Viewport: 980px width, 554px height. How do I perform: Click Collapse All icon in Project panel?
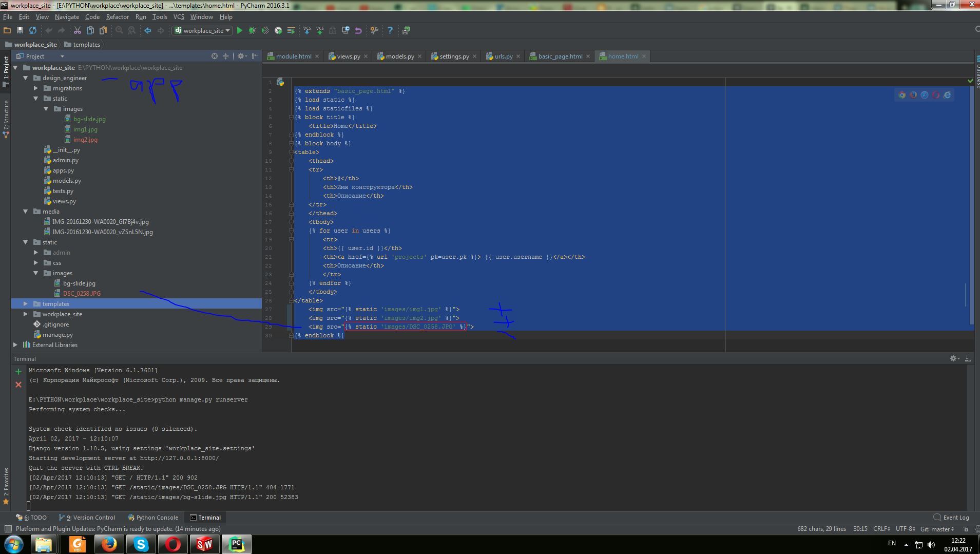pos(225,56)
